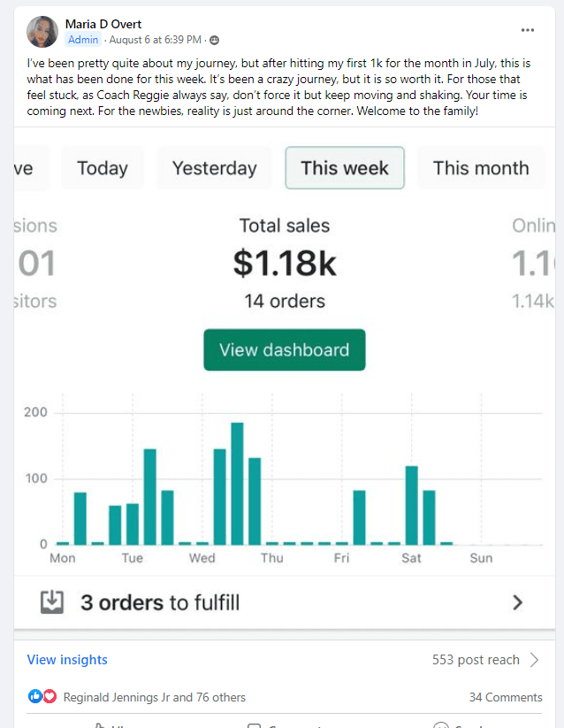Click the orders-to-fulfill inbox icon
The height and width of the screenshot is (728, 564).
[x=52, y=602]
